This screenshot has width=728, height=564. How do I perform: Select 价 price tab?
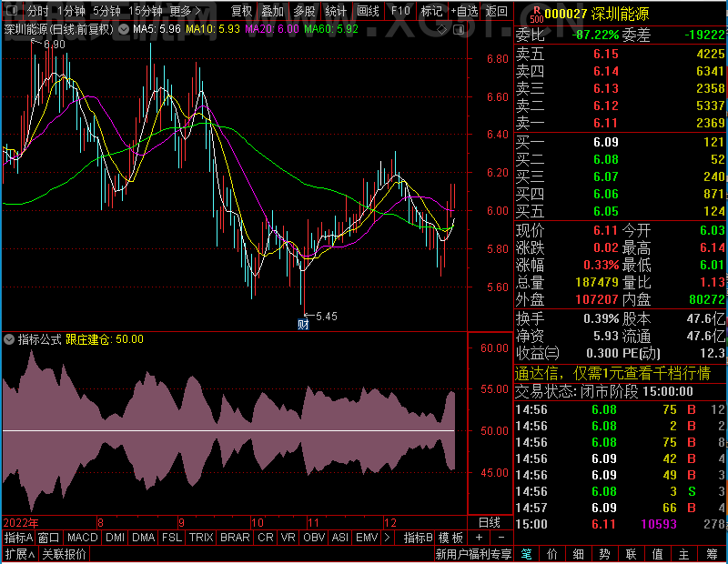coord(552,554)
